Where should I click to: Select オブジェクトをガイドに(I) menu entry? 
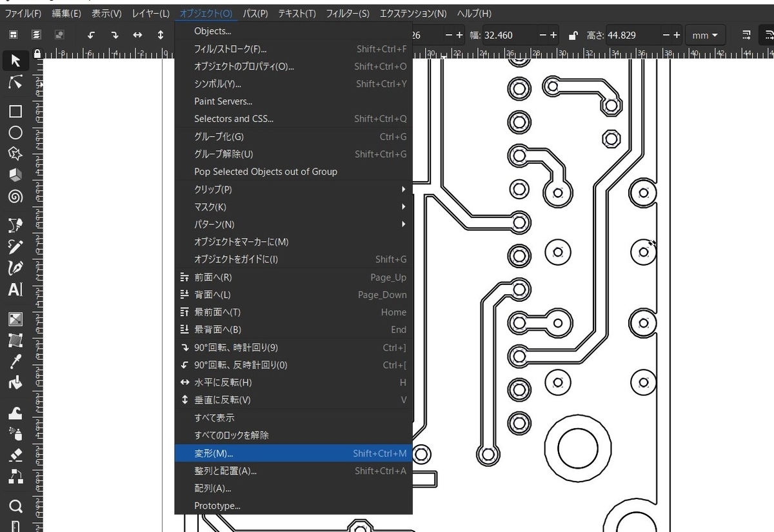pos(293,259)
